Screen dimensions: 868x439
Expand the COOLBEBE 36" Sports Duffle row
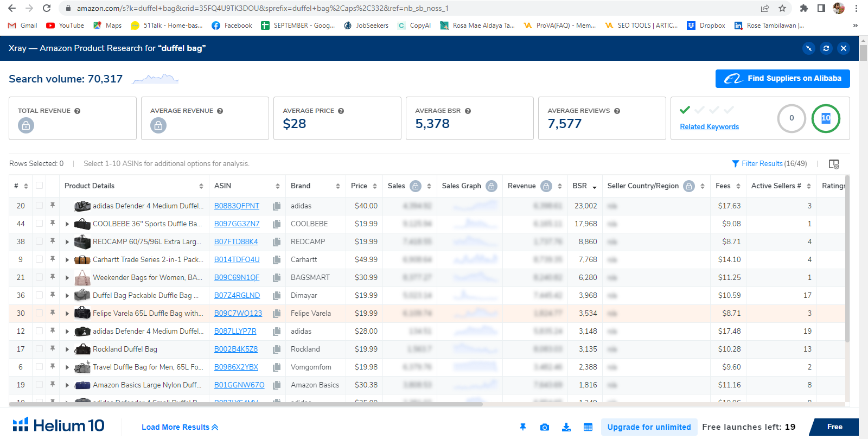pyautogui.click(x=67, y=224)
